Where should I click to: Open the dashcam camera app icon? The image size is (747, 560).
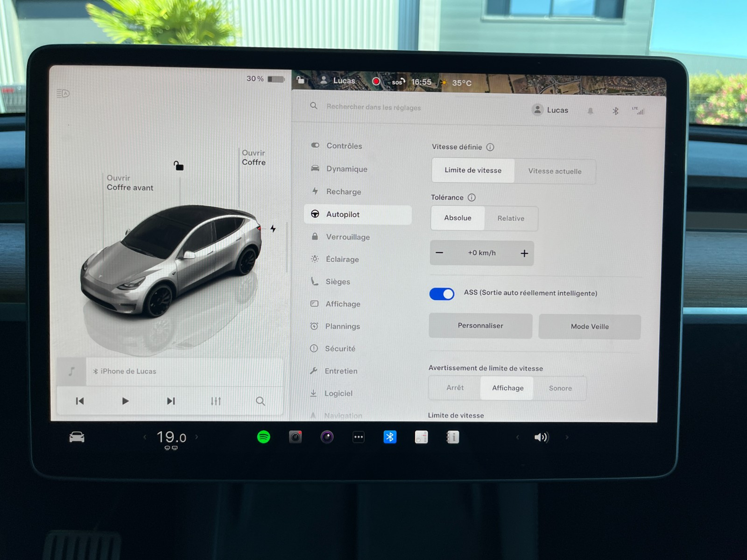(296, 437)
